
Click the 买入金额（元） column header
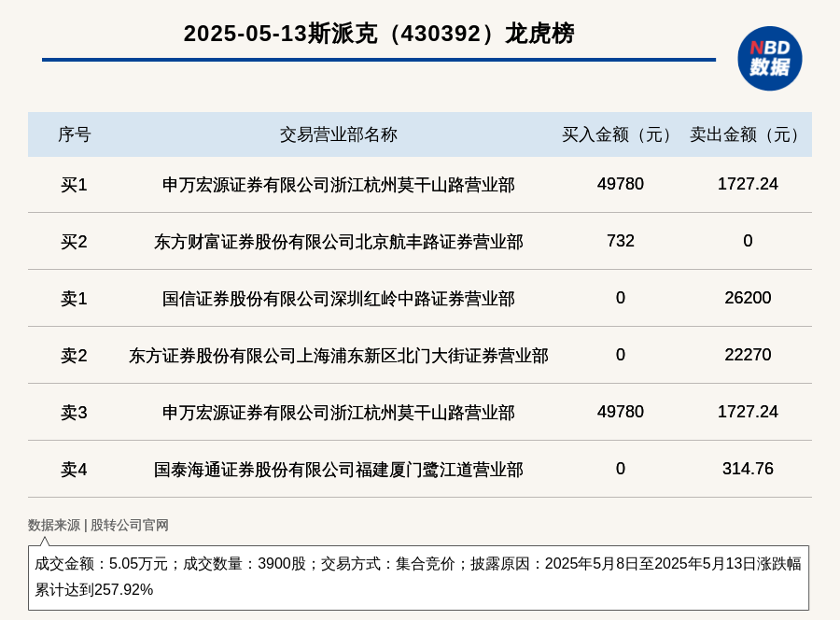tap(621, 134)
